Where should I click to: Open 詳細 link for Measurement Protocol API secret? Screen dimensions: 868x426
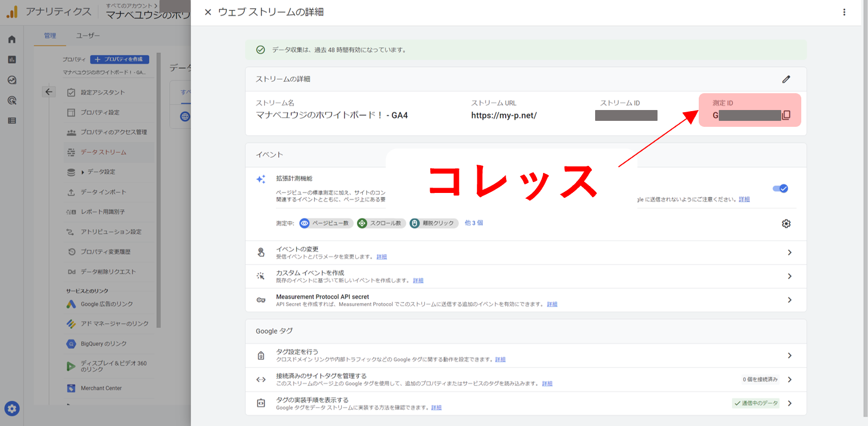coord(552,305)
